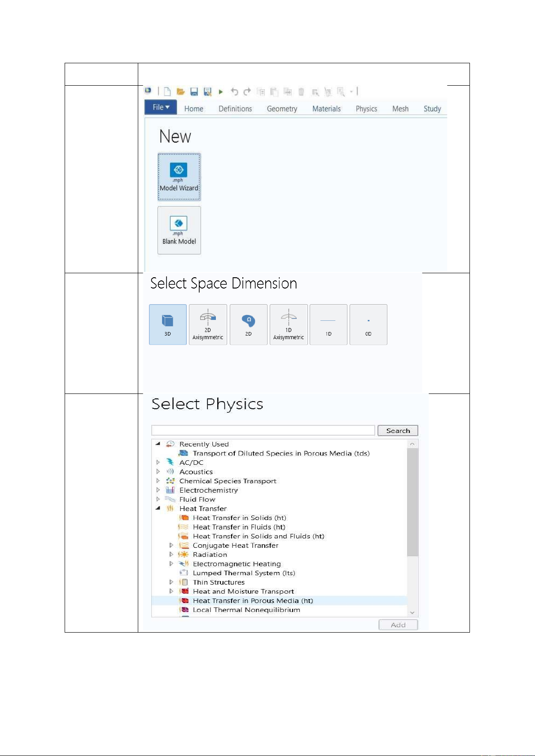Click the Add physics button
Viewport: 535px width, 756px height.
(x=398, y=625)
